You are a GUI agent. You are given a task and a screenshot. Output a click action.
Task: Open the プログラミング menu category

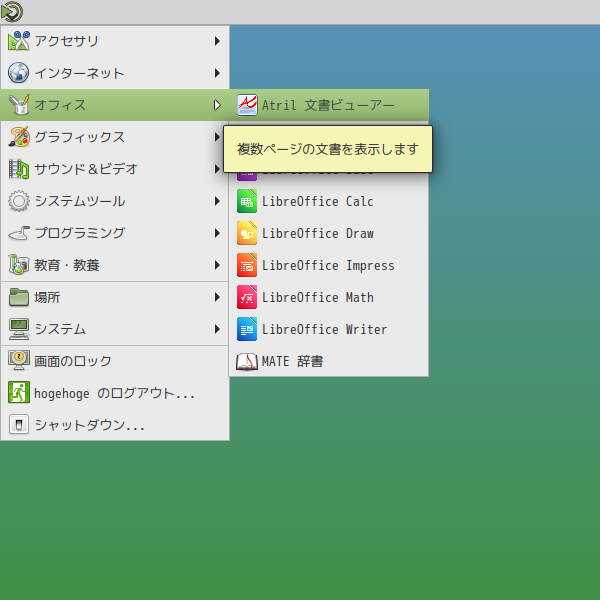[x=115, y=233]
